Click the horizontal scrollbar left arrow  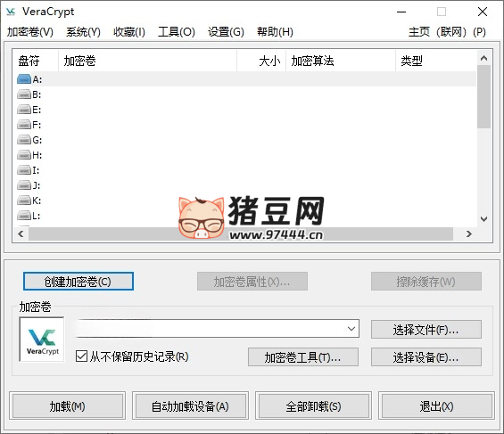point(21,234)
